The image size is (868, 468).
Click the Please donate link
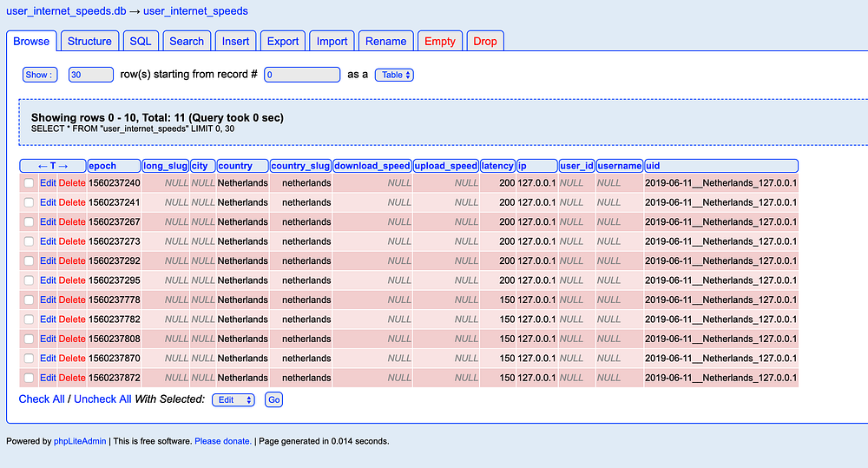(x=222, y=441)
